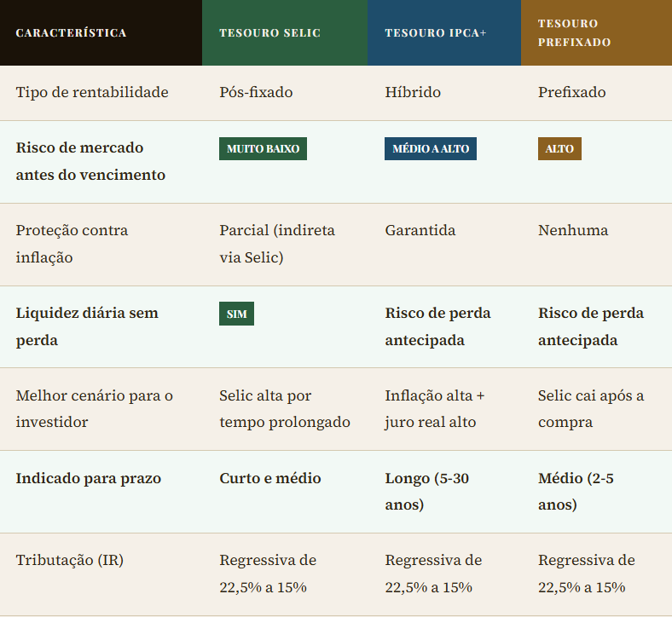The width and height of the screenshot is (672, 617).
Task: Select the Garantida inflation protection cell
Action: (x=420, y=230)
